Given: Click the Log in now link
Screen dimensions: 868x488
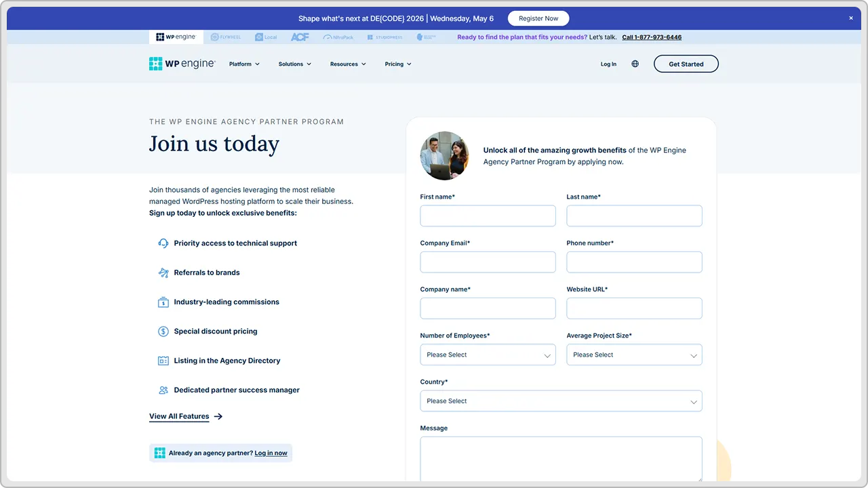Looking at the screenshot, I should (x=271, y=453).
